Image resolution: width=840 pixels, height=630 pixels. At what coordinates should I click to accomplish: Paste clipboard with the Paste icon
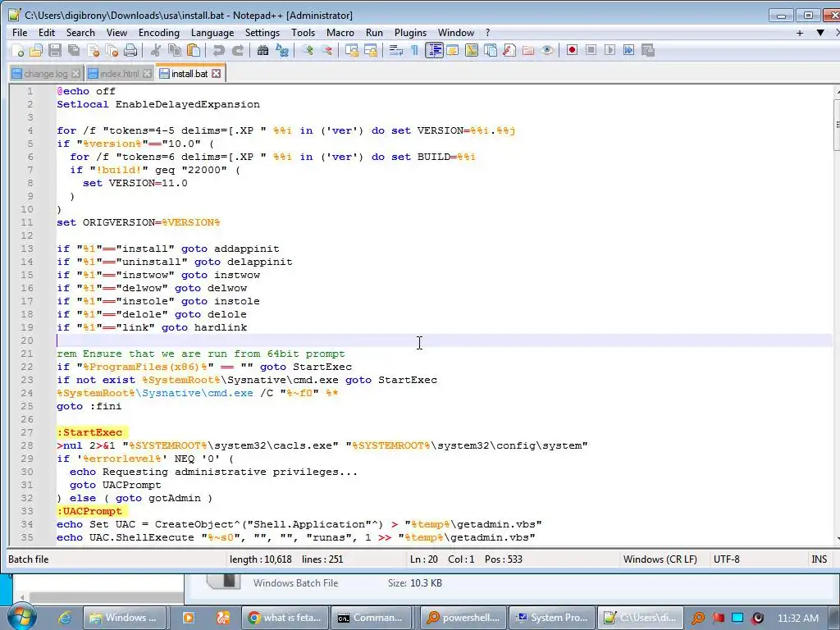coord(194,50)
